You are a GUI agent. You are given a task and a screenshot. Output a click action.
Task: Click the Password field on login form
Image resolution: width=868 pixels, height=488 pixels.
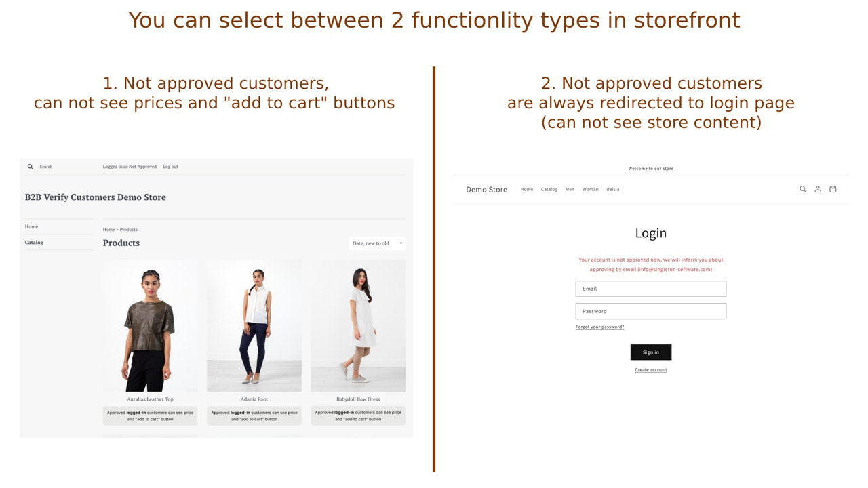click(650, 310)
